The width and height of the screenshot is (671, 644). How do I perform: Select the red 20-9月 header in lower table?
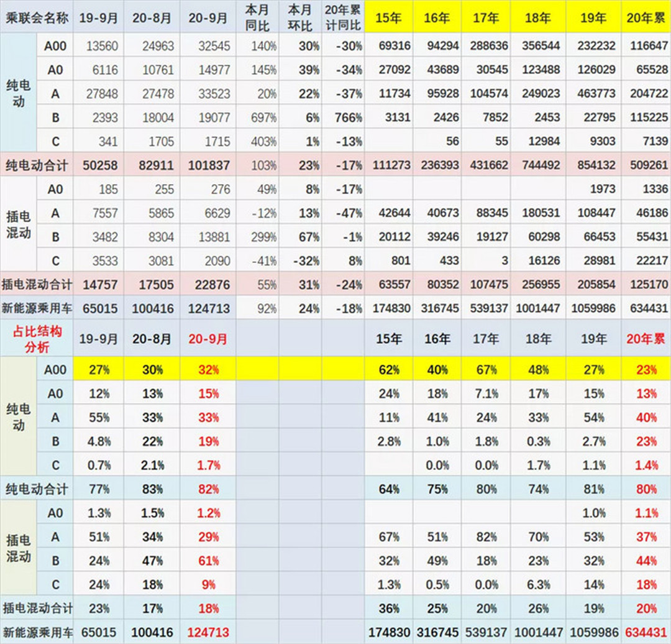pos(209,339)
